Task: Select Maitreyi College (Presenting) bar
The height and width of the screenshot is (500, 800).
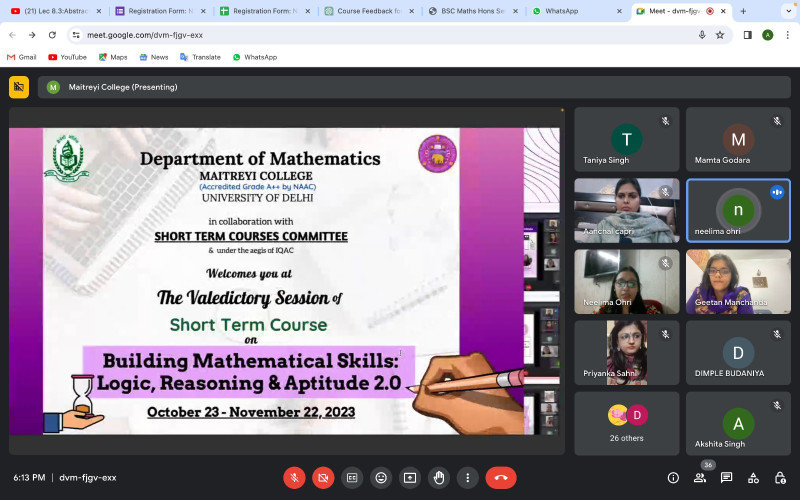Action: 414,87
